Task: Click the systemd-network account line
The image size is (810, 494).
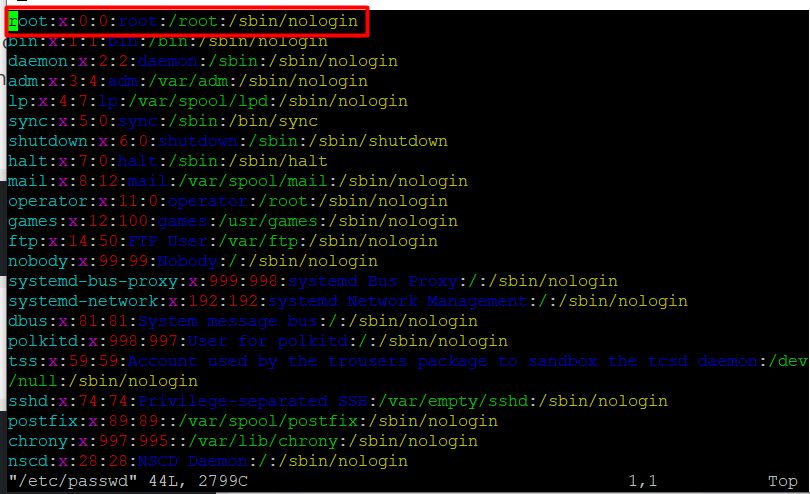Action: 348,301
